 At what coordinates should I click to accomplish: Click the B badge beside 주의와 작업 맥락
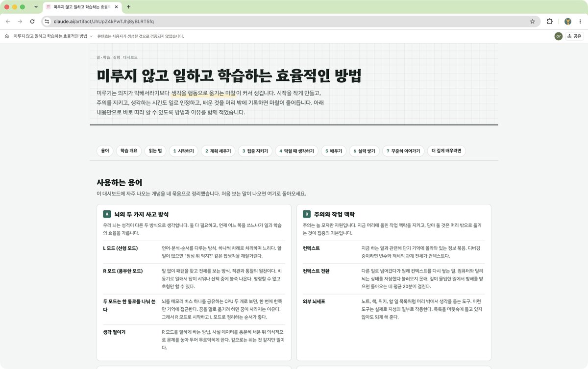point(307,214)
